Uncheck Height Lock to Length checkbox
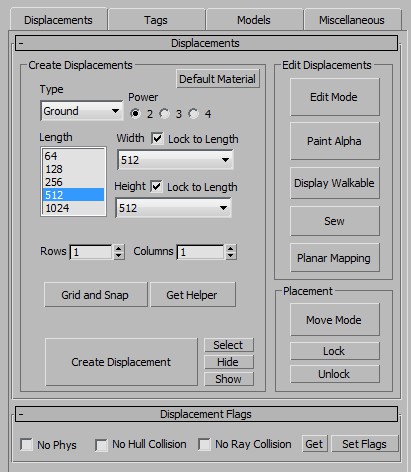This screenshot has height=472, width=411. click(x=156, y=187)
